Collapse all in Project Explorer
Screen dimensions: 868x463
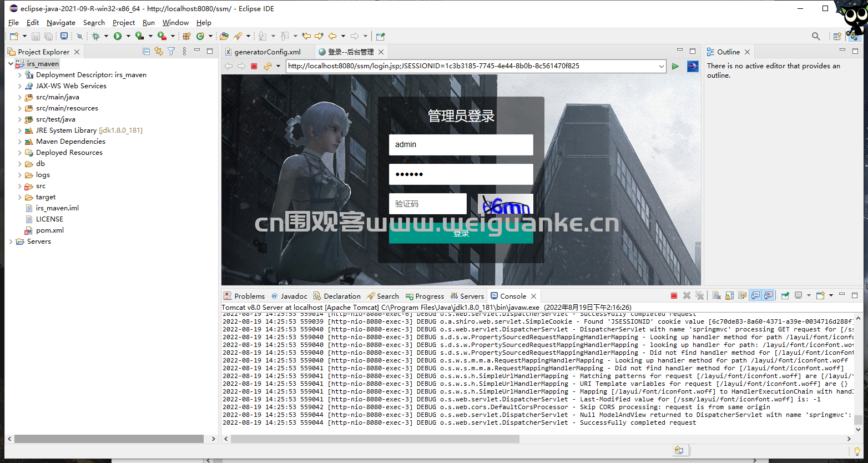pyautogui.click(x=147, y=52)
